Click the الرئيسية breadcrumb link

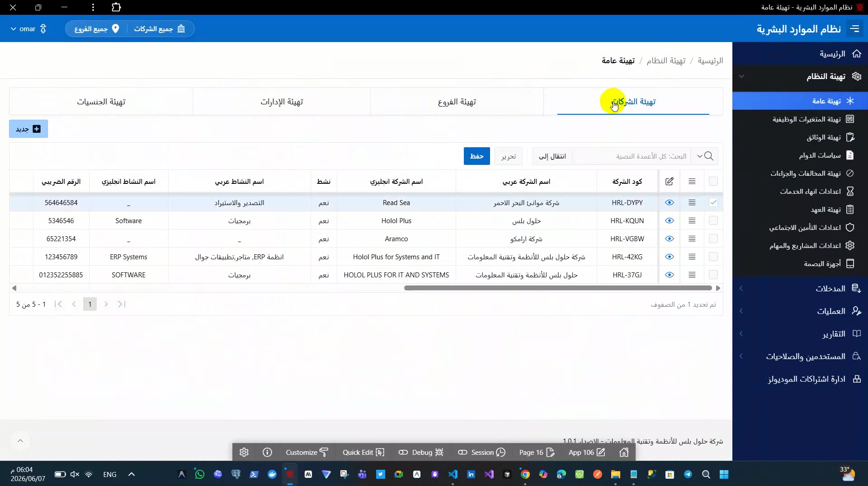[710, 61]
